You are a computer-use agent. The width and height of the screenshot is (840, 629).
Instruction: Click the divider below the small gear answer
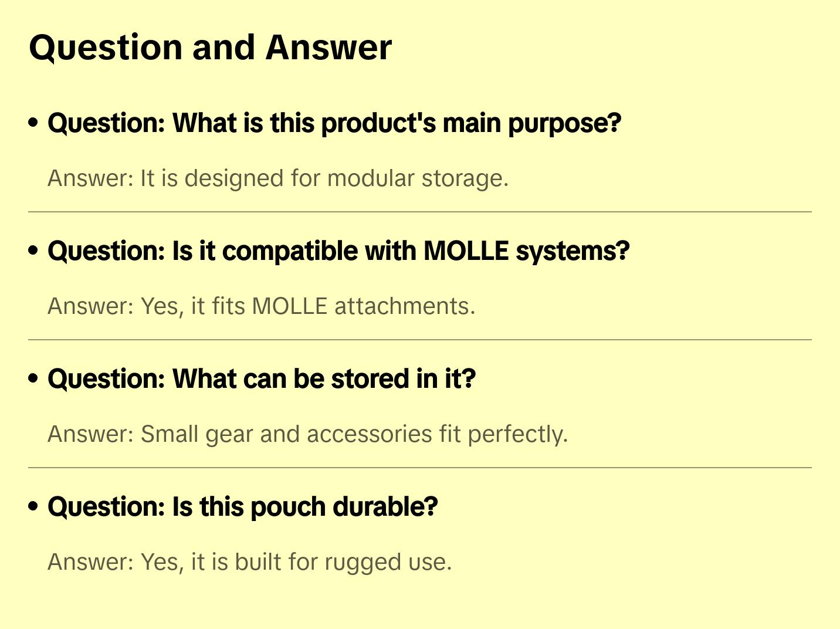[419, 468]
